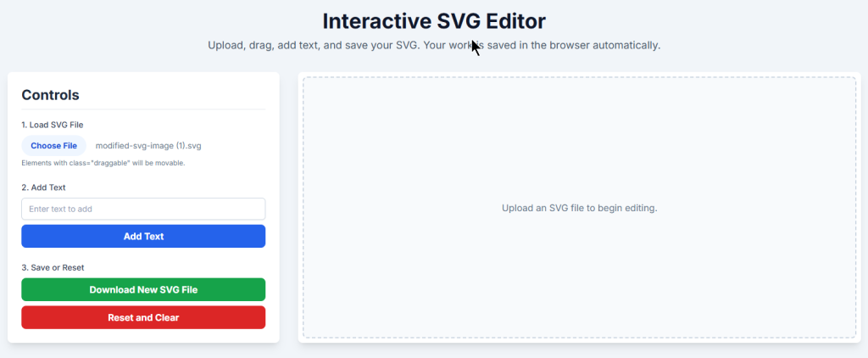Viewport: 868px width, 358px height.
Task: Click the draggable class hint text
Action: tap(103, 163)
